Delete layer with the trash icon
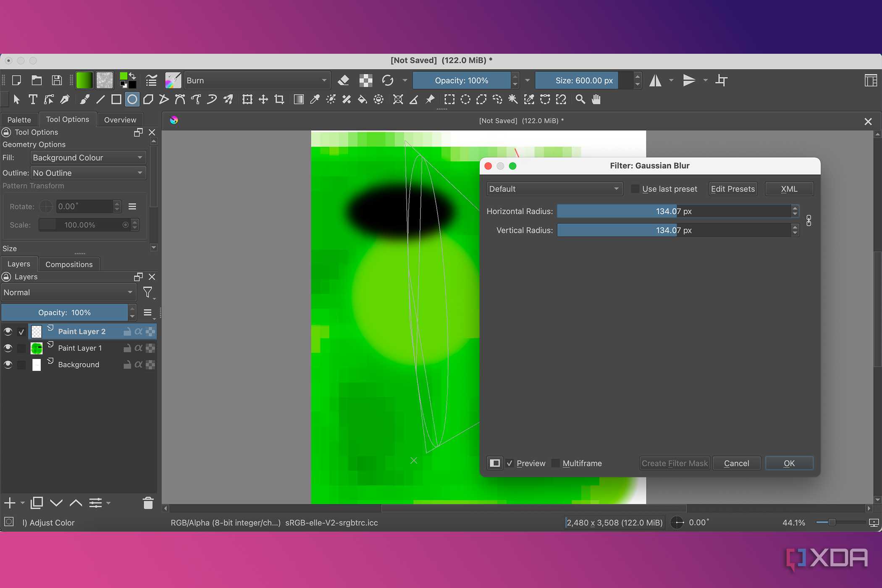Image resolution: width=882 pixels, height=588 pixels. coord(148,503)
